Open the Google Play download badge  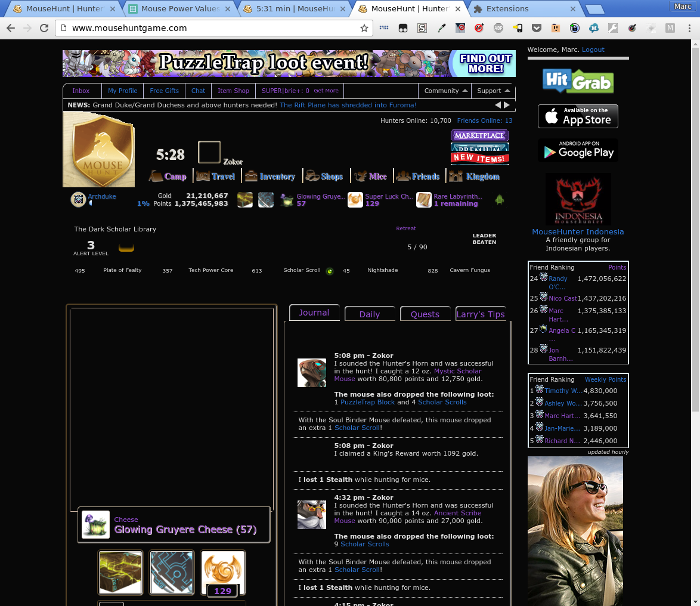(578, 150)
